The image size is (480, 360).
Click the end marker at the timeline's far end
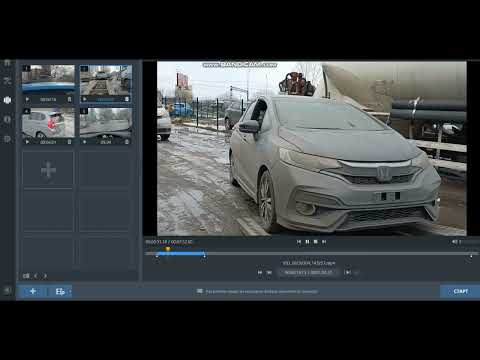(x=471, y=256)
